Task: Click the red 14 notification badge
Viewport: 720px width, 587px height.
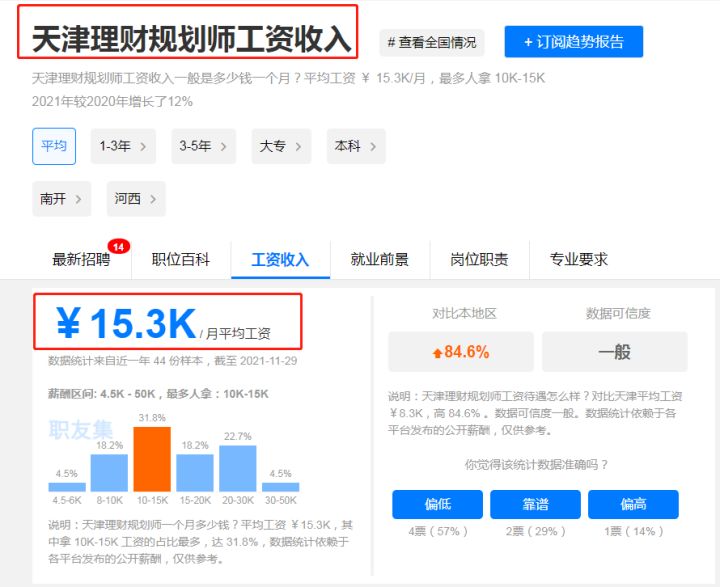Action: pyautogui.click(x=118, y=246)
